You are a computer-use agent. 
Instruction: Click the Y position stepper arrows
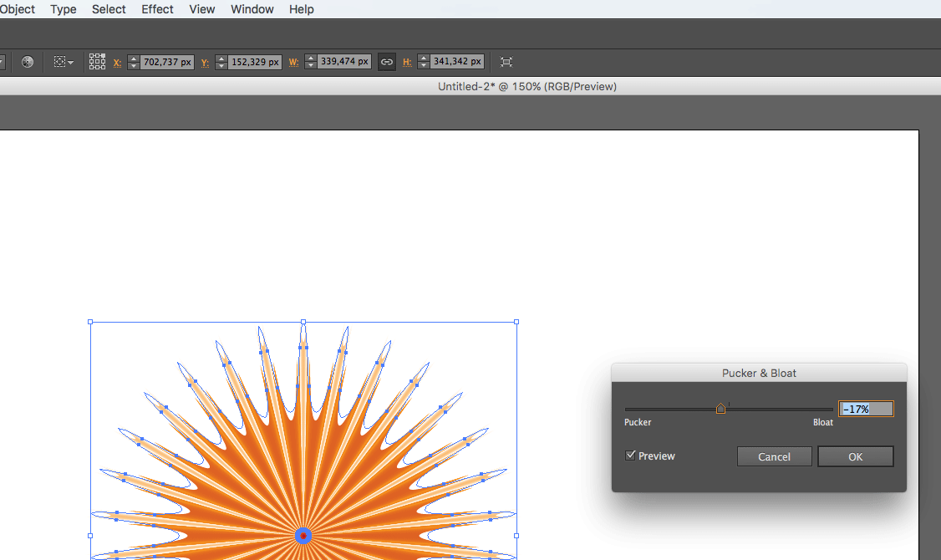coord(221,62)
